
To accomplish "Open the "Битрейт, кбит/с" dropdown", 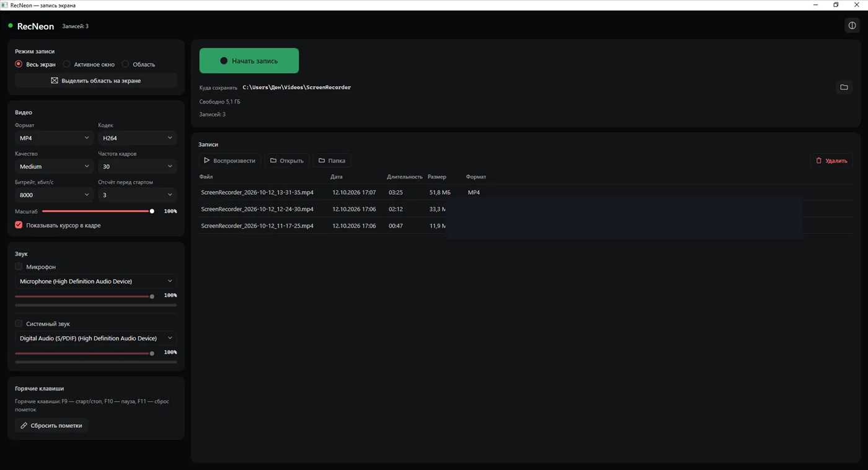I will pos(54,195).
